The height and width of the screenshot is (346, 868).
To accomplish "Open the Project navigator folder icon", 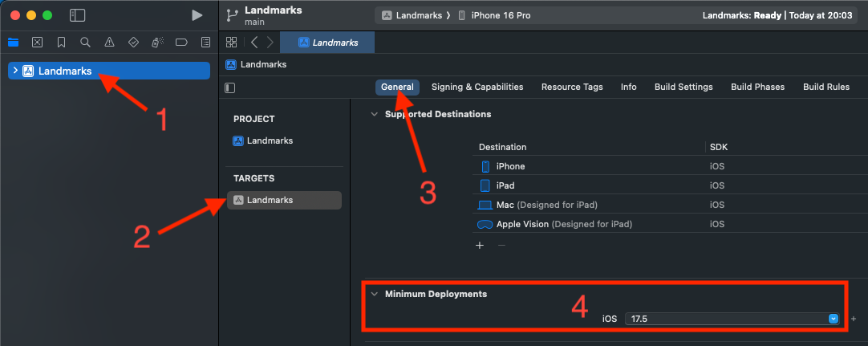I will click(14, 42).
